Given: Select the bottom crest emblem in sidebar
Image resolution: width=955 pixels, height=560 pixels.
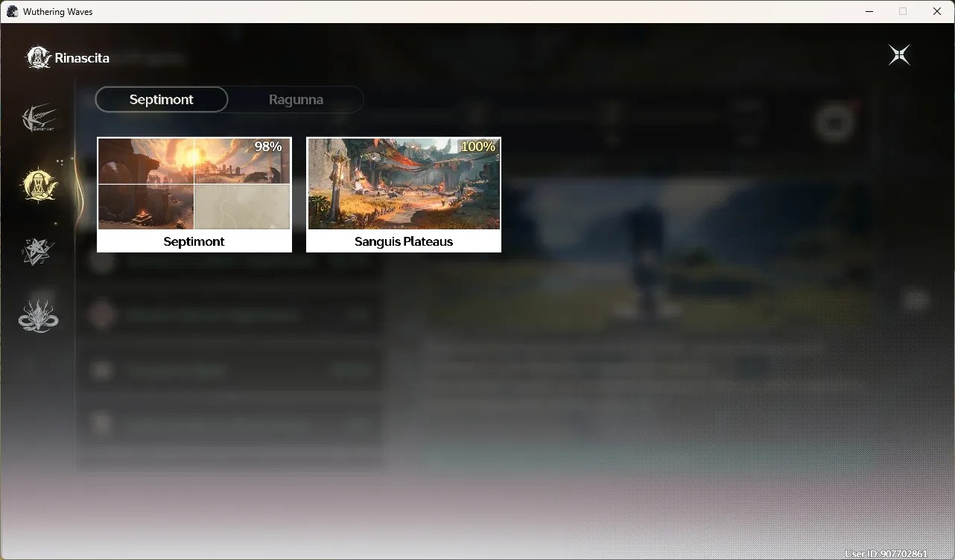Looking at the screenshot, I should click(39, 316).
